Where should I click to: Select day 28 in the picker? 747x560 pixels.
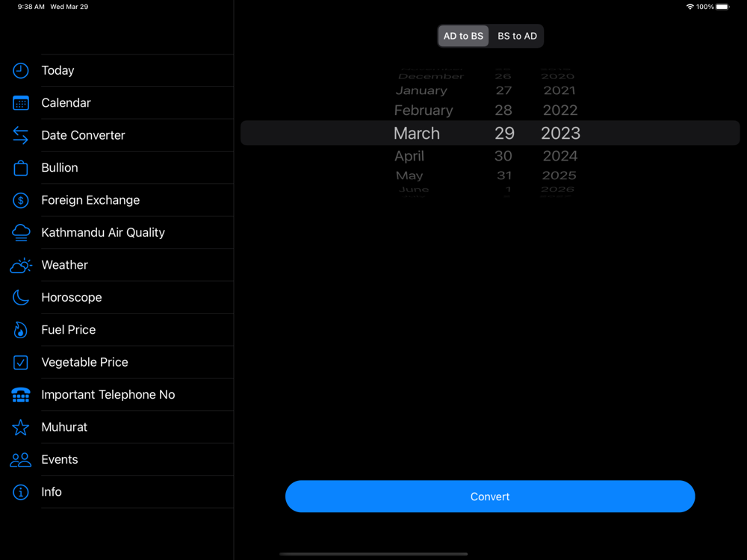(503, 111)
